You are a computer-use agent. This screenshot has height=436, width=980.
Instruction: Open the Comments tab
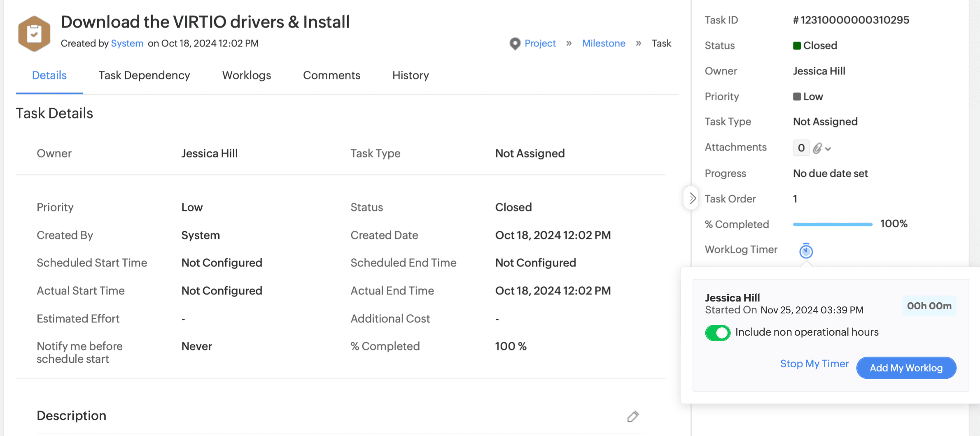click(x=331, y=75)
